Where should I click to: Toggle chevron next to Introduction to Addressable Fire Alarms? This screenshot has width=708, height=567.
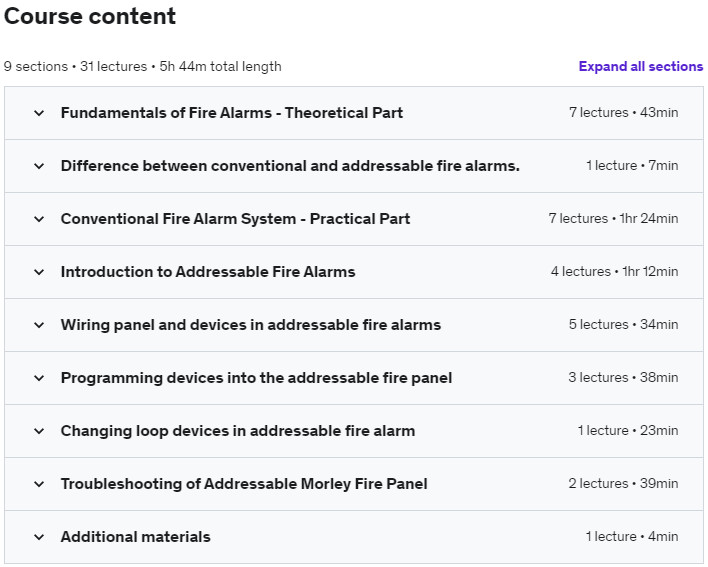[x=39, y=272]
